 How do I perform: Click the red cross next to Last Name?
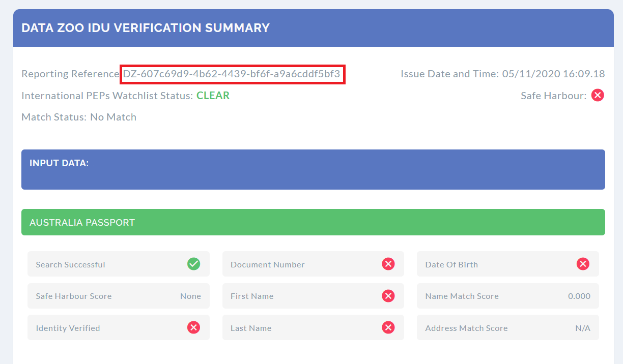[388, 327]
